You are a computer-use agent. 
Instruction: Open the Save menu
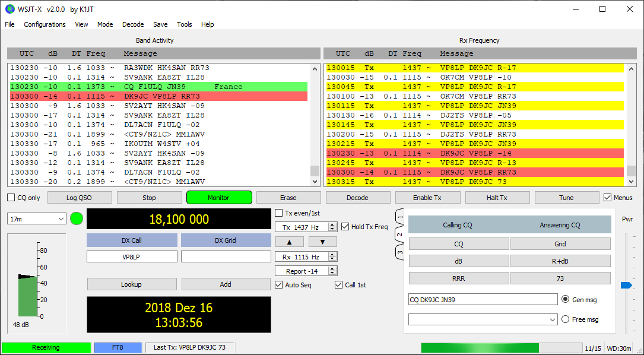pos(160,24)
